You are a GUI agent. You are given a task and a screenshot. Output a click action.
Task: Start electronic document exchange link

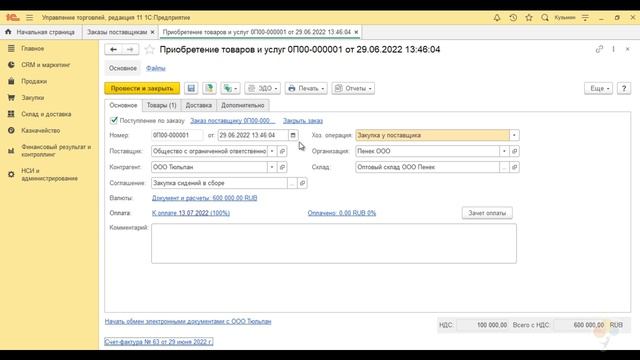188,322
